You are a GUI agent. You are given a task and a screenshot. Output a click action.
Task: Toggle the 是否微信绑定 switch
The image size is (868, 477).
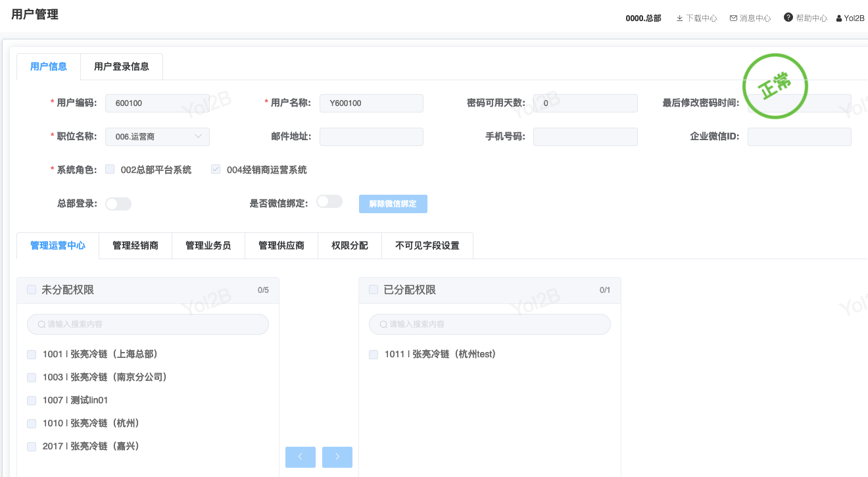(329, 202)
